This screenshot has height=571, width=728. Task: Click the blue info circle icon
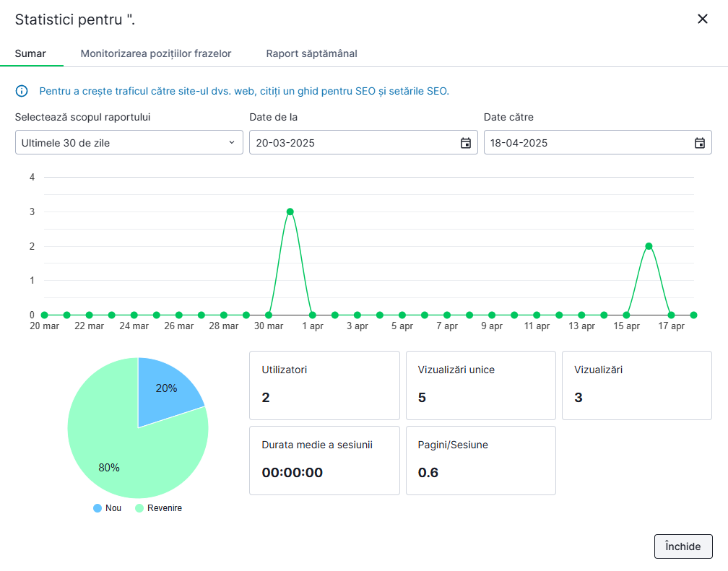point(22,91)
